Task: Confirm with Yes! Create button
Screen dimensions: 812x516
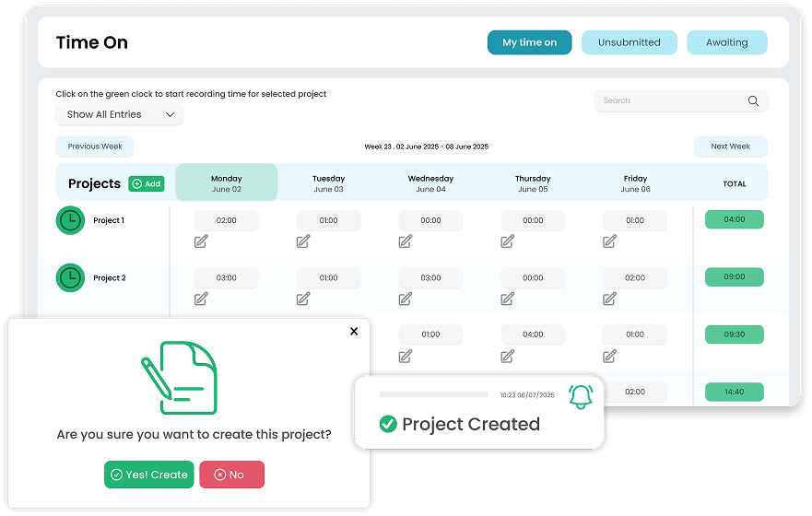Action: [x=149, y=475]
